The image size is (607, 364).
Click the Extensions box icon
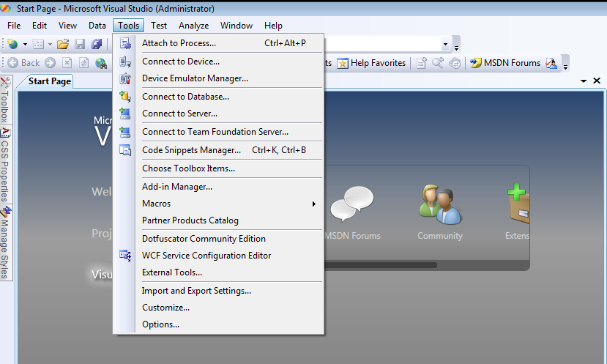(518, 204)
